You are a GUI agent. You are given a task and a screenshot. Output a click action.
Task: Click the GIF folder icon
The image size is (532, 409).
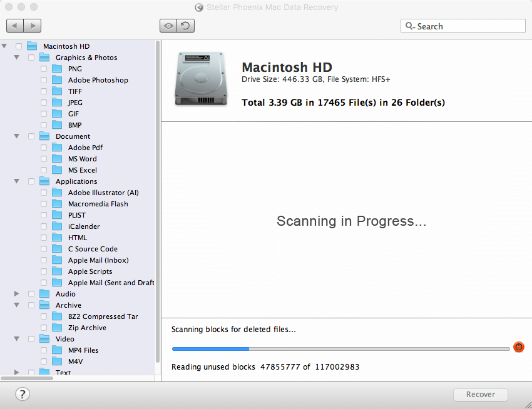click(57, 114)
